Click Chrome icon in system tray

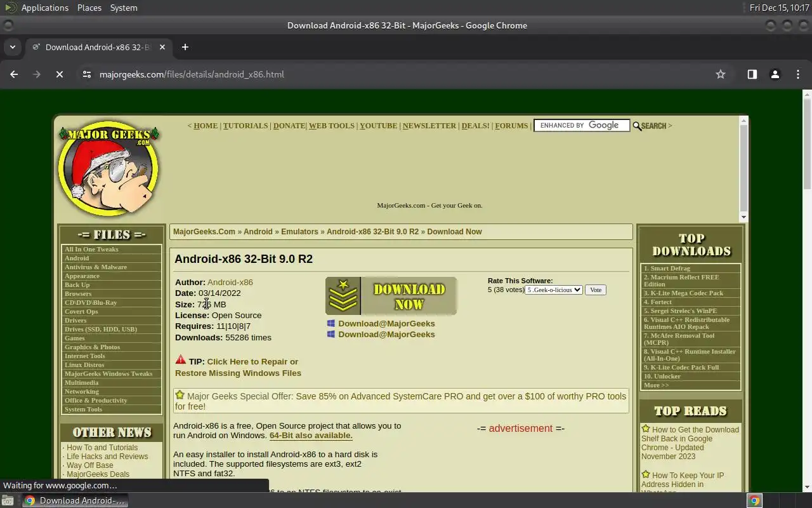tap(754, 500)
